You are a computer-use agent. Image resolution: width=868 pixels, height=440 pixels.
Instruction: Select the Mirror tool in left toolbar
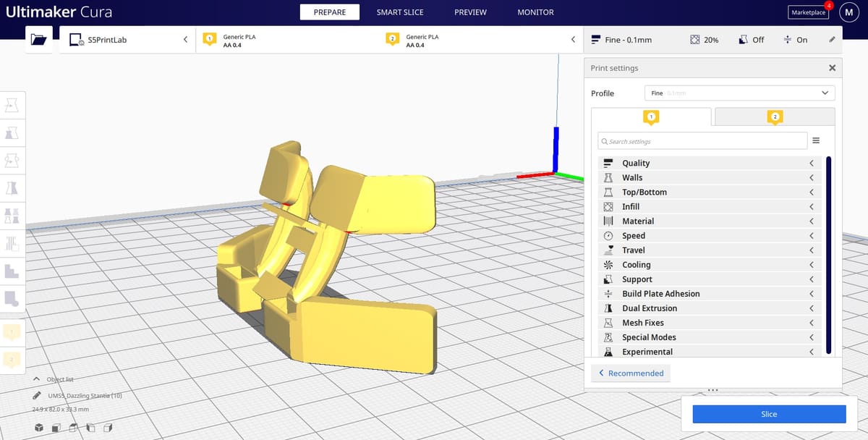pos(12,187)
